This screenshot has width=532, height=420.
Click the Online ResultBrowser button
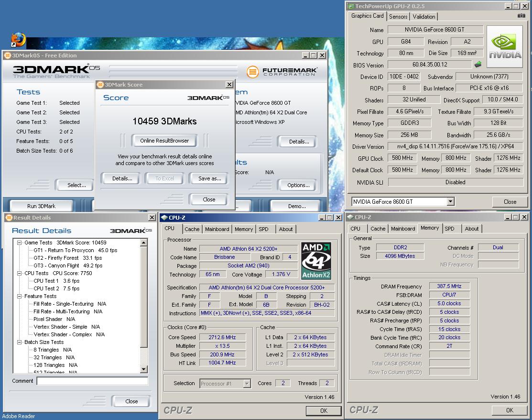pyautogui.click(x=164, y=141)
